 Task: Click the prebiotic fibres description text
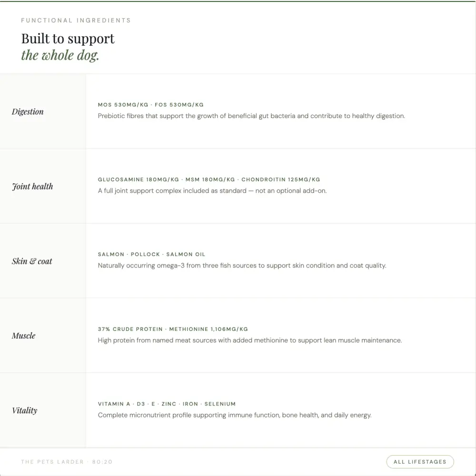point(251,116)
